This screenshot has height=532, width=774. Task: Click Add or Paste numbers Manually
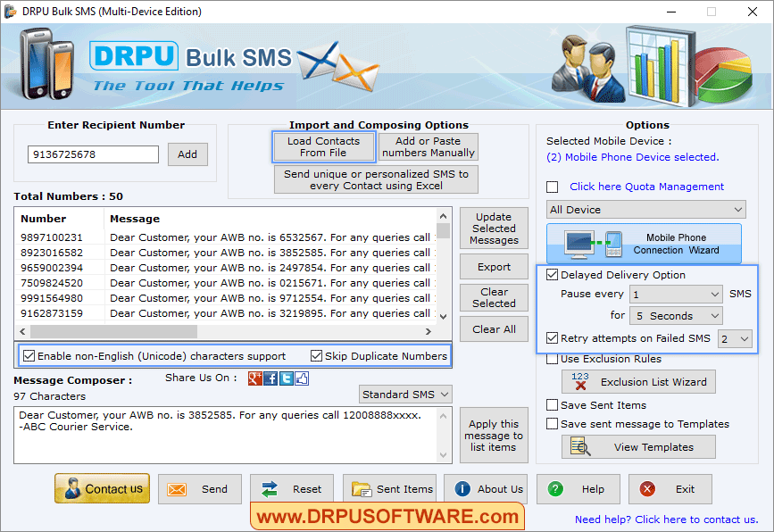[x=428, y=147]
